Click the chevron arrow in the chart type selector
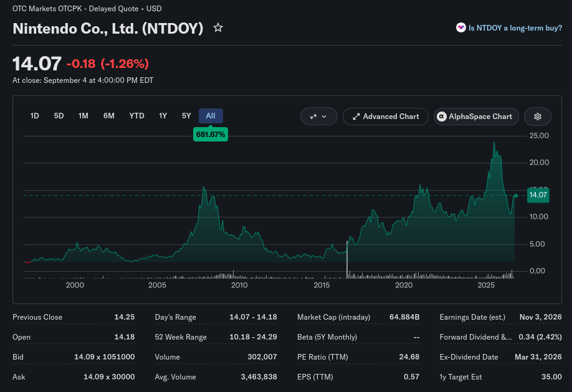Screen dimensions: 572x392 click(x=324, y=117)
